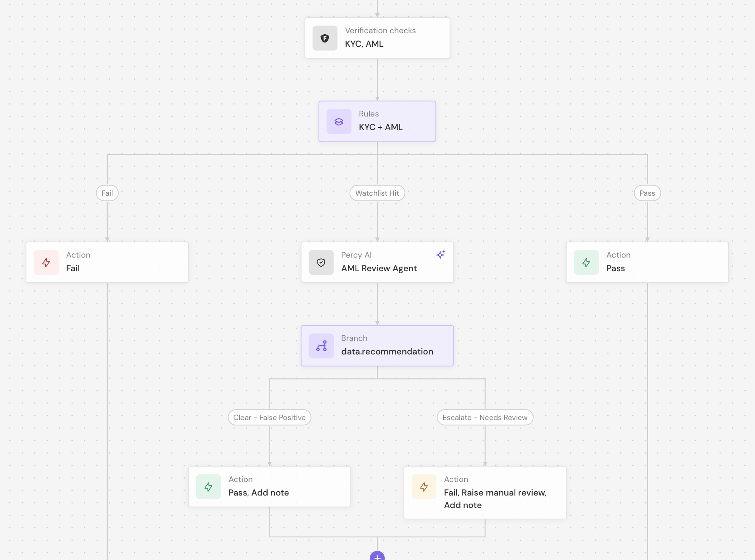This screenshot has height=560, width=755.
Task: Click the branch icon on data.recommendation node
Action: [321, 346]
